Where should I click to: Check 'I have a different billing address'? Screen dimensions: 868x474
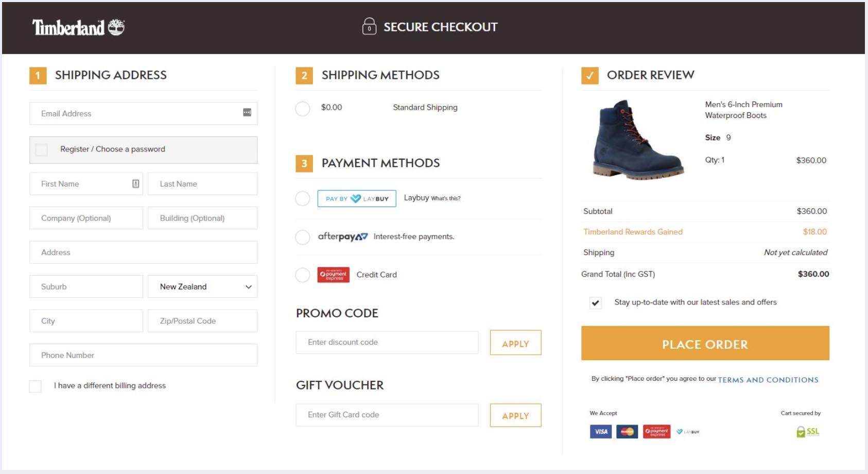click(35, 385)
